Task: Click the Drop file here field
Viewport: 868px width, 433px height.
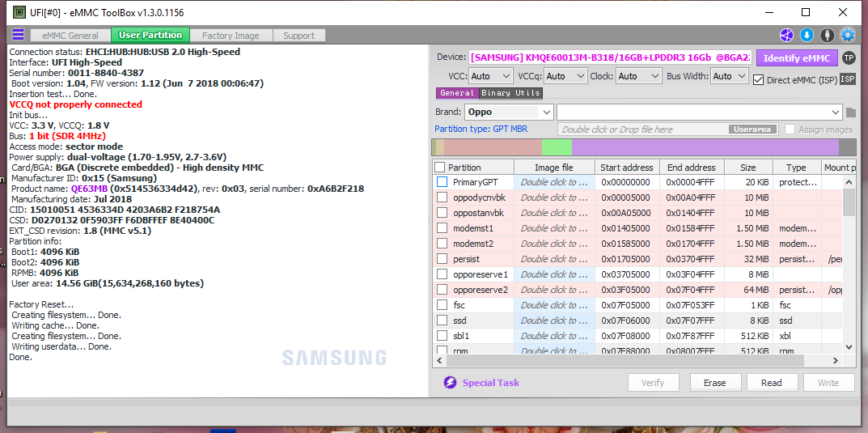Action: click(667, 129)
